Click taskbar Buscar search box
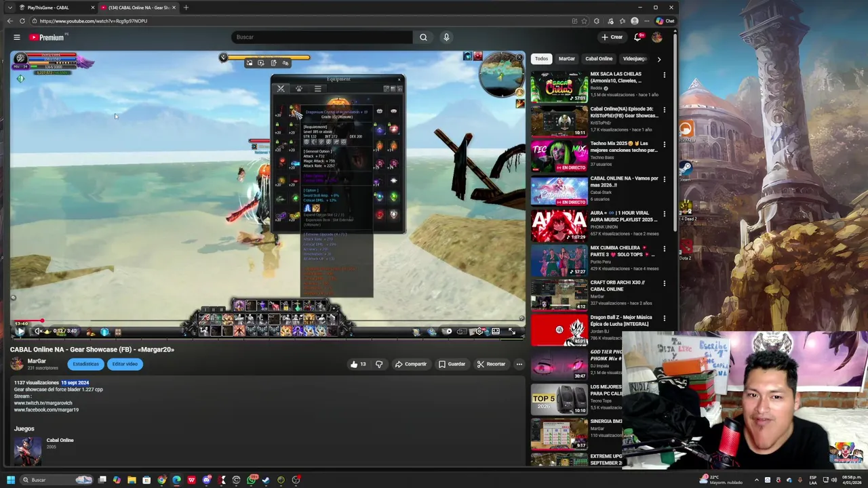 pyautogui.click(x=56, y=480)
